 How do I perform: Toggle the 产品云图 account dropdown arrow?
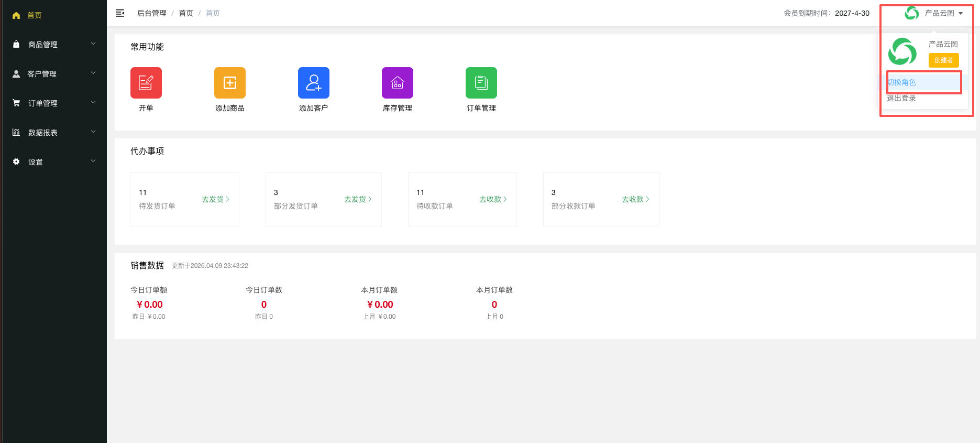click(x=961, y=14)
